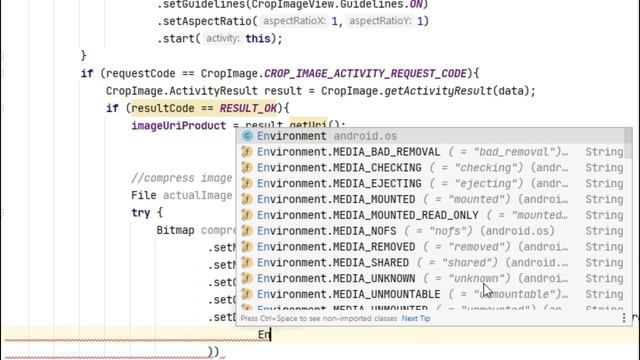Click field icon next to MEDIA_EJECTING

(x=247, y=184)
